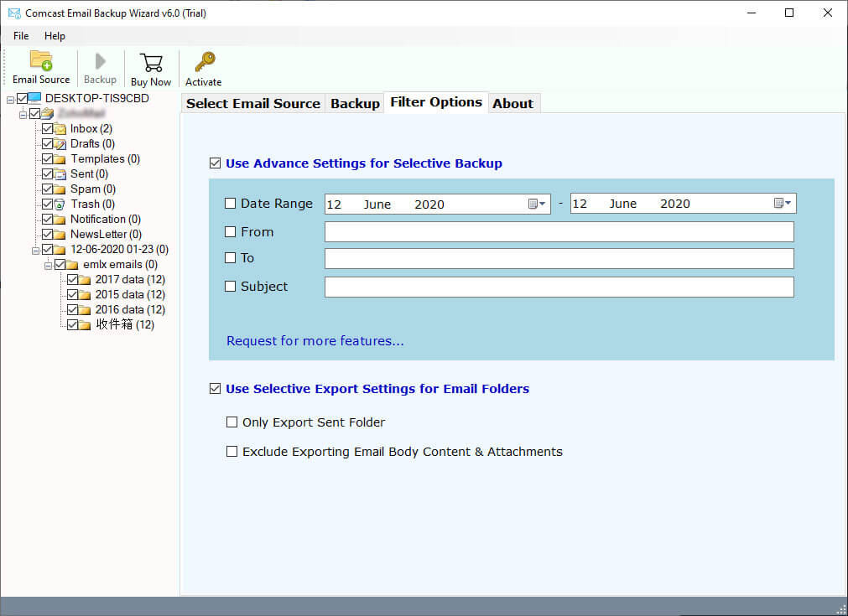Click the Email Source toolbar icon
The height and width of the screenshot is (616, 848).
click(x=41, y=60)
